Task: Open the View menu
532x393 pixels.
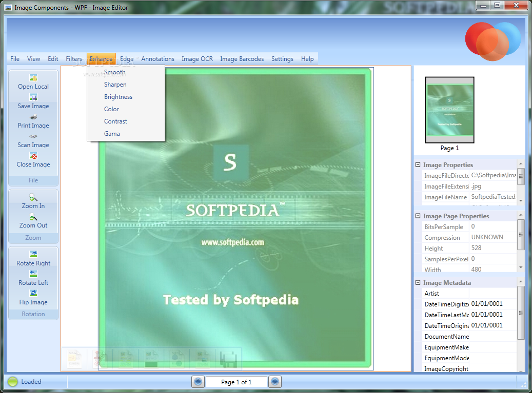Action: [x=33, y=59]
